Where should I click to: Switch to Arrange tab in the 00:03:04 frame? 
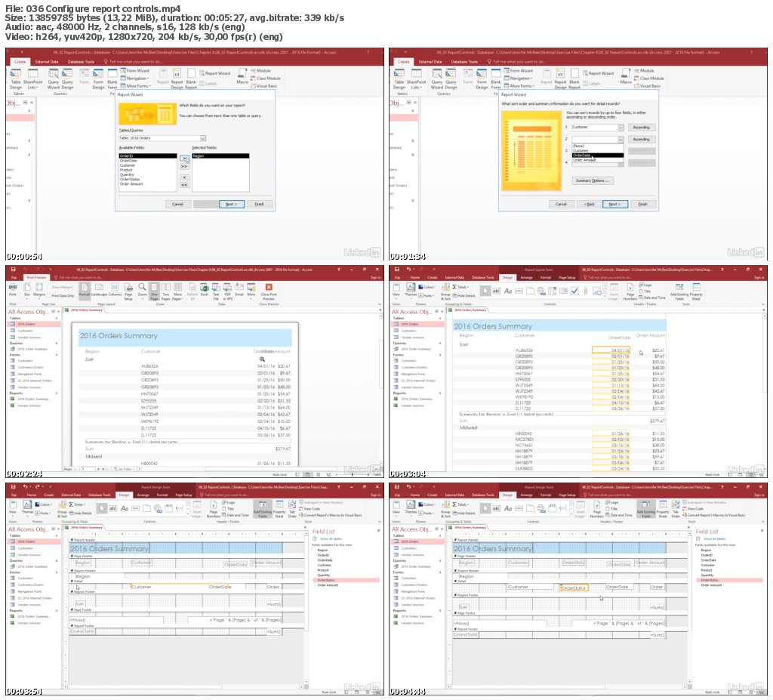pyautogui.click(x=526, y=278)
